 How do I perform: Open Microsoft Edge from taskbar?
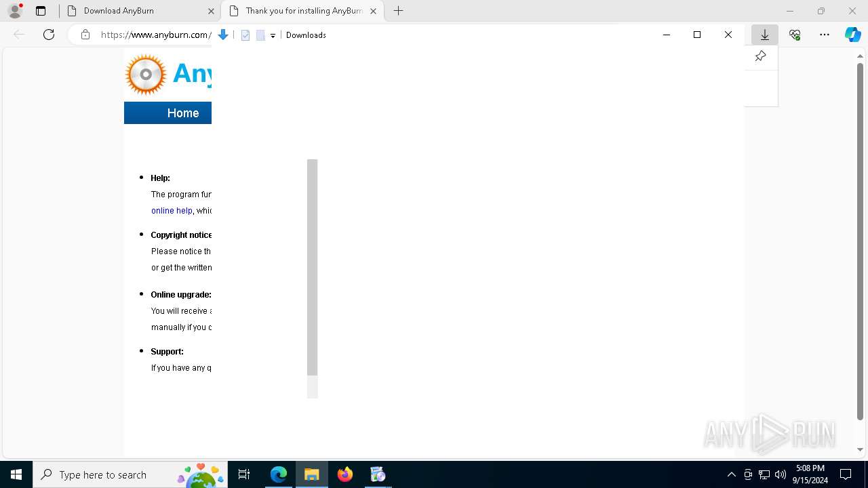[x=279, y=474]
